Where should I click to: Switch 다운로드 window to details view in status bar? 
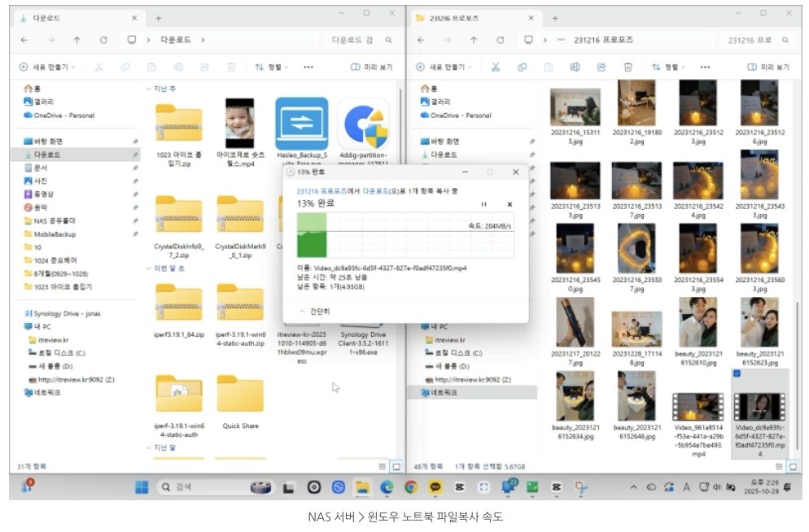[x=383, y=466]
